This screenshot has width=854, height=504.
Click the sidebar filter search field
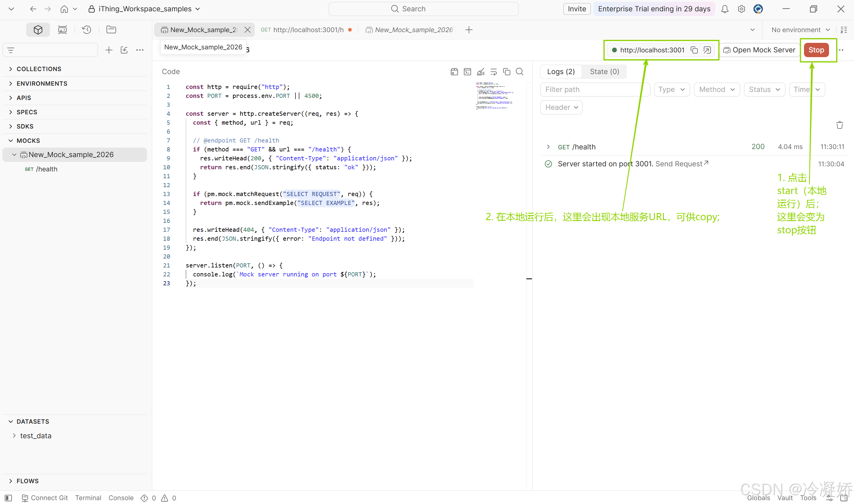tap(50, 50)
